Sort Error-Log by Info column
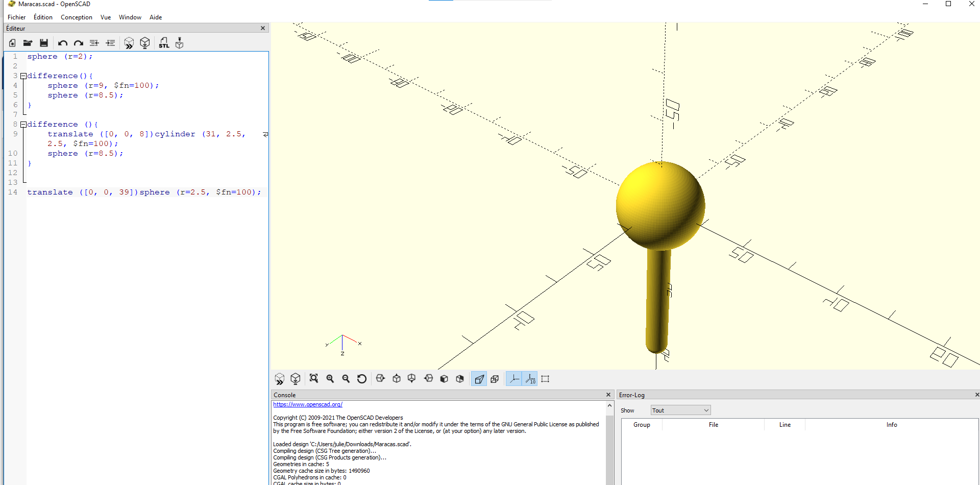Viewport: 980px width, 485px height. (892, 425)
